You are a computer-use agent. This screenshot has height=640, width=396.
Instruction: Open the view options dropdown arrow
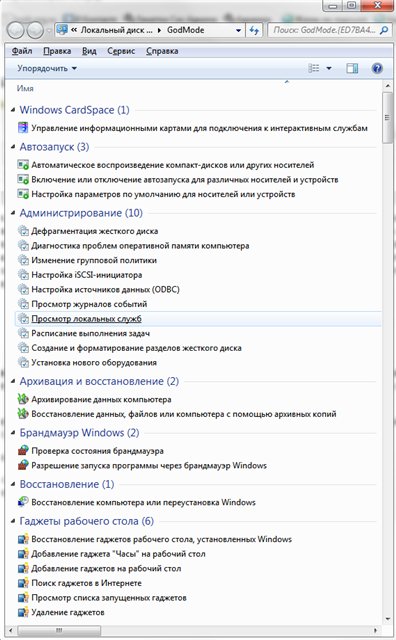pos(329,68)
